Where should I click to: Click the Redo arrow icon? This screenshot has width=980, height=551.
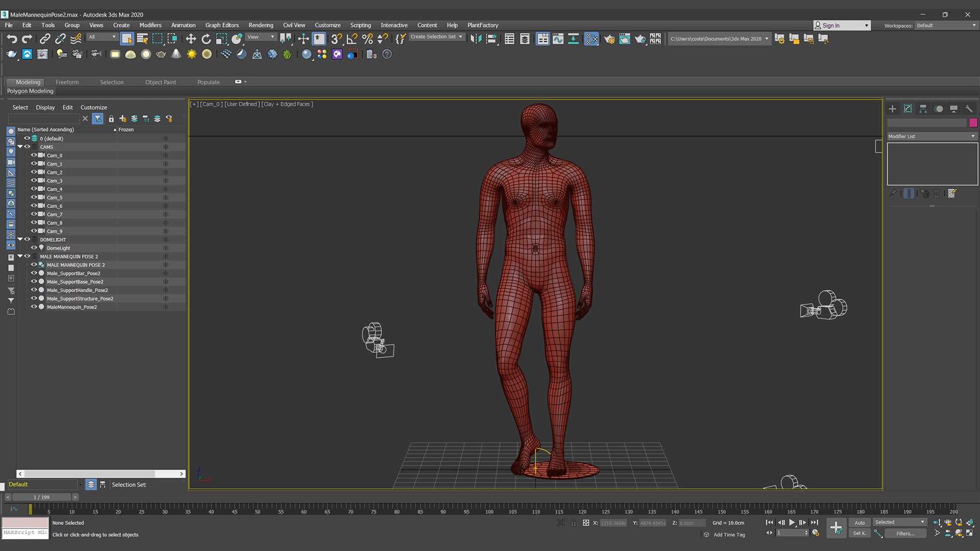click(x=27, y=39)
